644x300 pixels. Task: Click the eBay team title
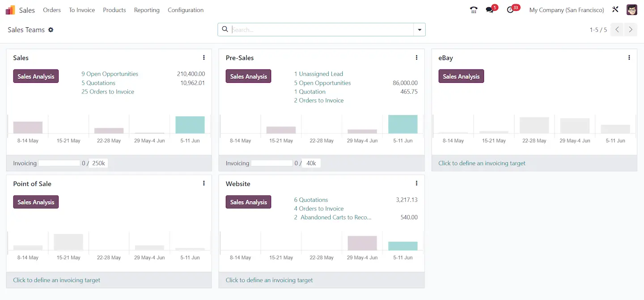[446, 58]
